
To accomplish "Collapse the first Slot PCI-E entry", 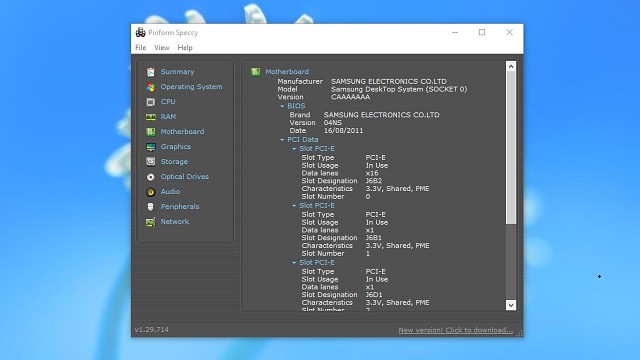I will point(294,149).
